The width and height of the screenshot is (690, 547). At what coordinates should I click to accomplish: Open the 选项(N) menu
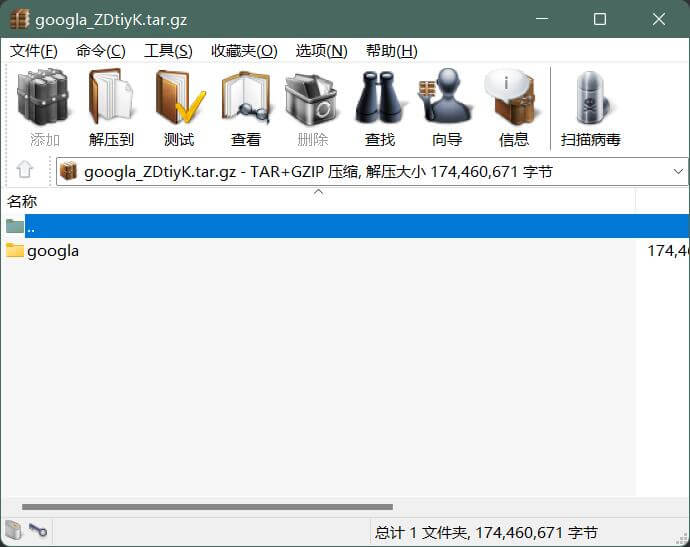(322, 51)
